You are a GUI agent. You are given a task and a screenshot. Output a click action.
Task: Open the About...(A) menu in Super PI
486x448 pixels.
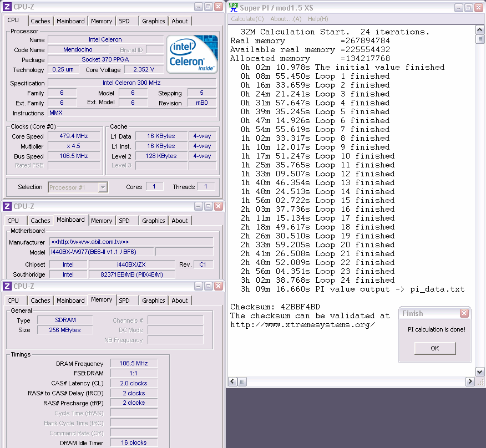pyautogui.click(x=286, y=19)
